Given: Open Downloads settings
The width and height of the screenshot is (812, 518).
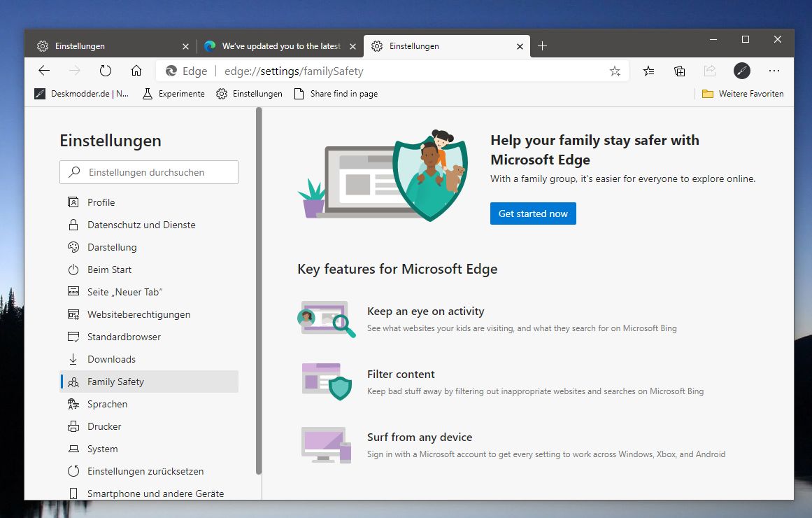Looking at the screenshot, I should point(149,359).
